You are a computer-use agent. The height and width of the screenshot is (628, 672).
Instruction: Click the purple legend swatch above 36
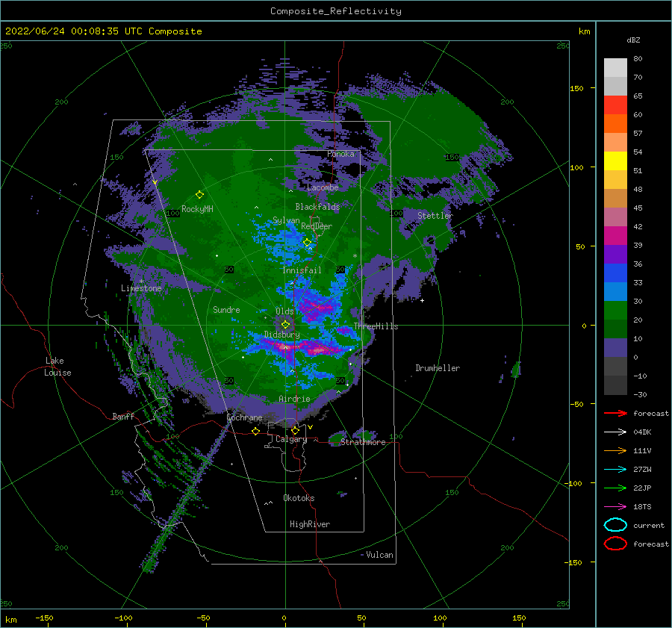(615, 254)
